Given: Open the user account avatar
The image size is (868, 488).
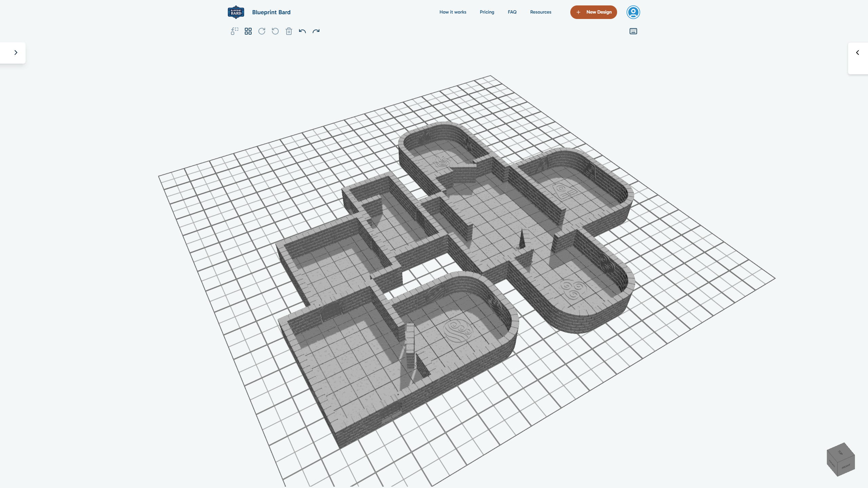Looking at the screenshot, I should pyautogui.click(x=633, y=12).
